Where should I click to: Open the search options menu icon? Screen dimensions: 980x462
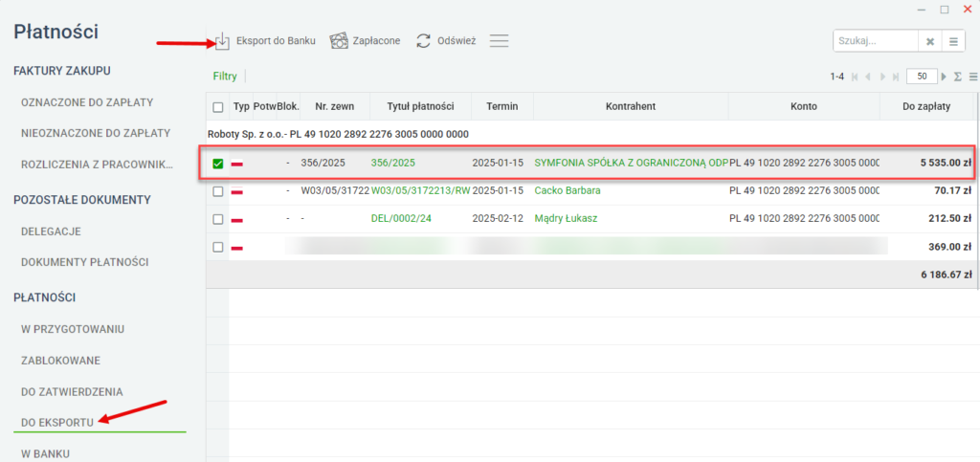coord(953,42)
